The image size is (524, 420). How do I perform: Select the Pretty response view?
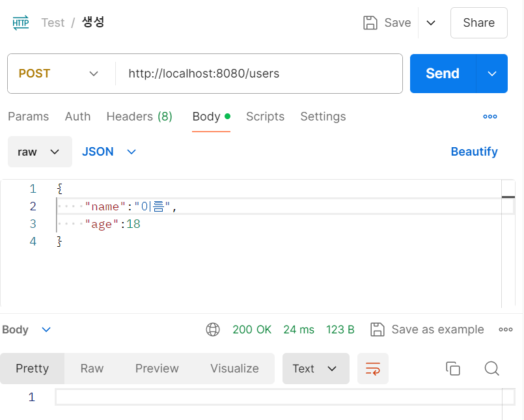click(32, 369)
